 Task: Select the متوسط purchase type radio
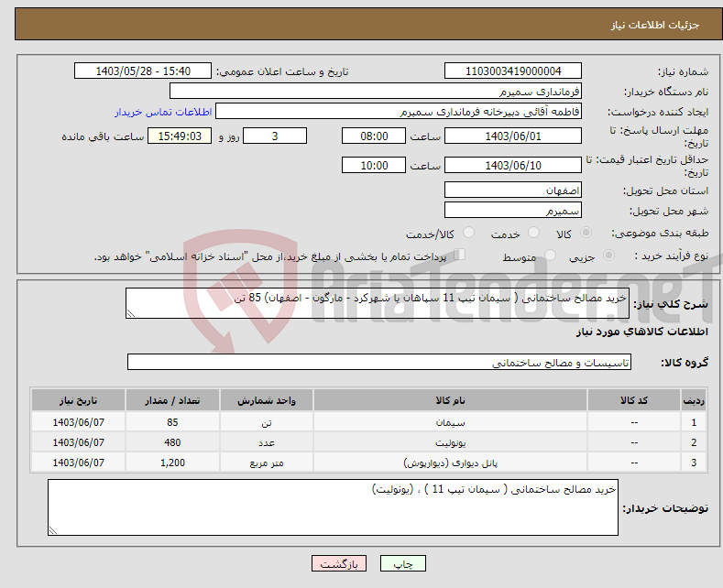point(550,256)
